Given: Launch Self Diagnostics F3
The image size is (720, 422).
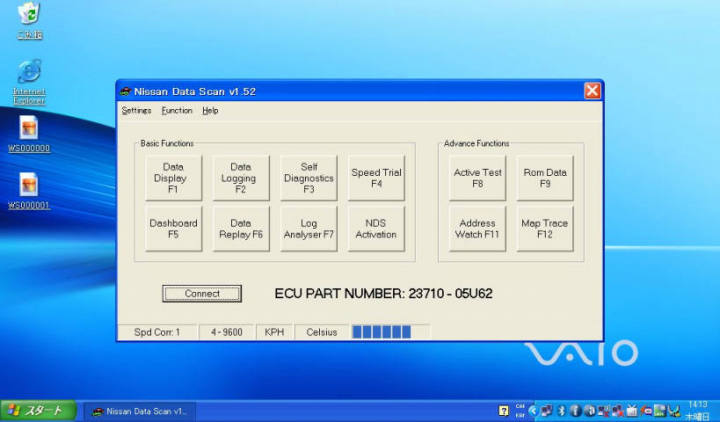Looking at the screenshot, I should [309, 178].
